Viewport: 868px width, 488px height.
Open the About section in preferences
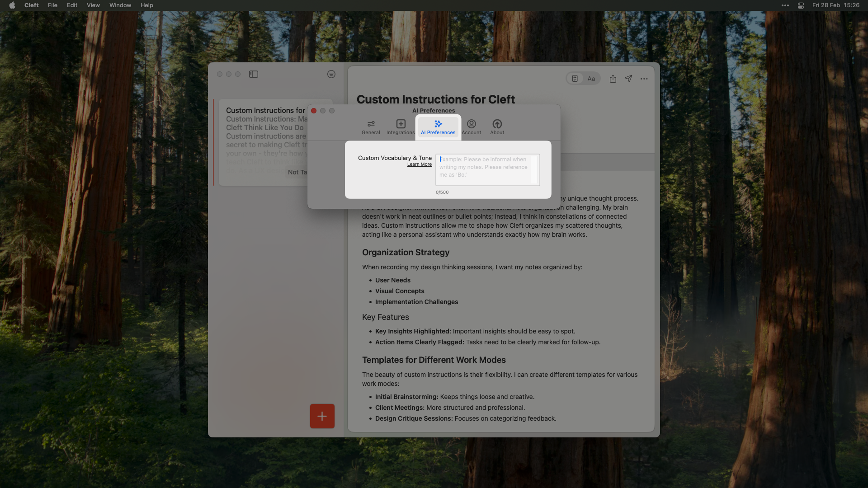tap(497, 127)
